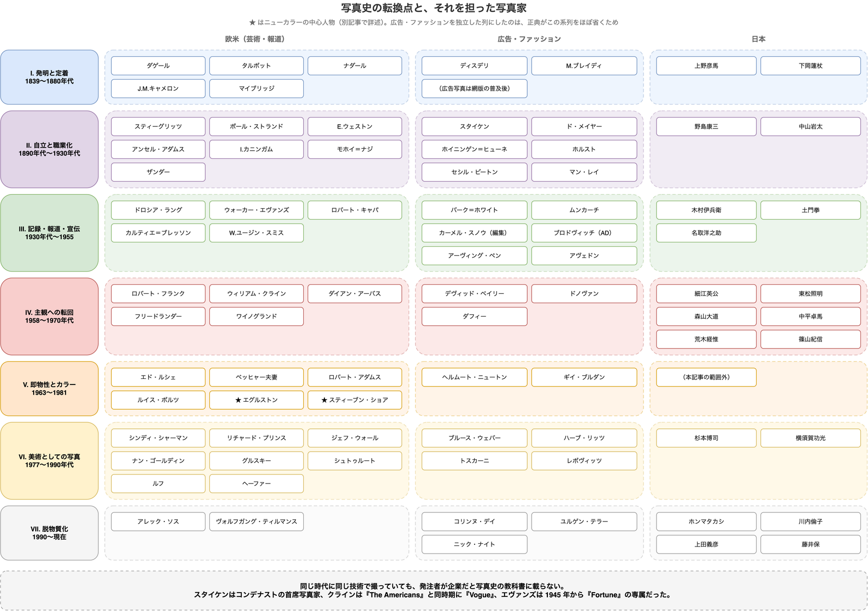Click the ニック・ナイト box
Image resolution: width=868 pixels, height=611 pixels.
tap(474, 544)
